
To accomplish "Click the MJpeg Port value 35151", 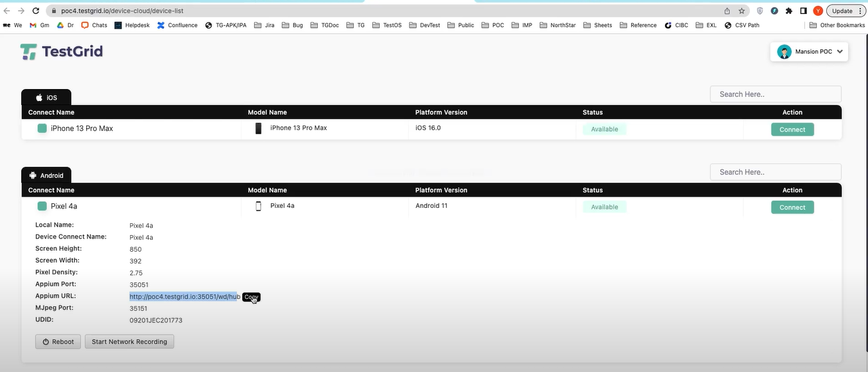I will pyautogui.click(x=139, y=308).
